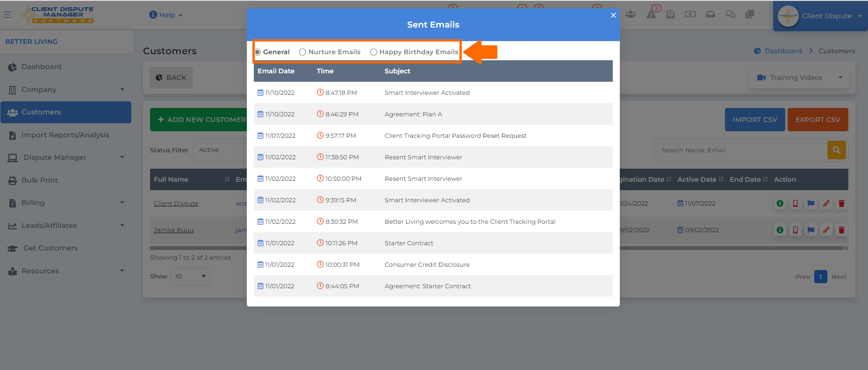Open the Customers sidebar item

coord(66,112)
